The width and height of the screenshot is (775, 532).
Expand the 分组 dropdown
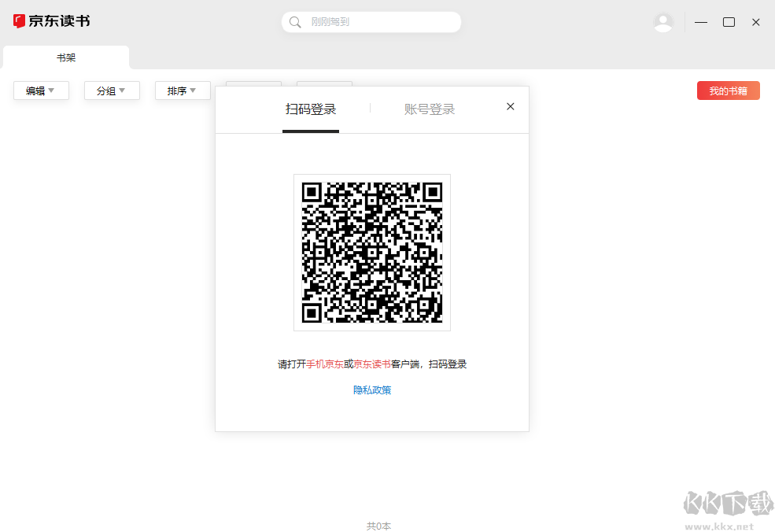(x=112, y=91)
